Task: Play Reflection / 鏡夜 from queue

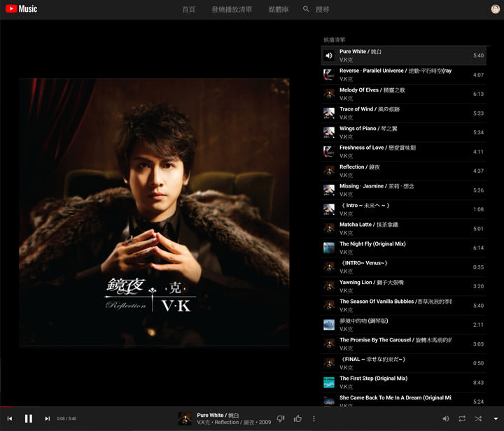Action: 403,171
